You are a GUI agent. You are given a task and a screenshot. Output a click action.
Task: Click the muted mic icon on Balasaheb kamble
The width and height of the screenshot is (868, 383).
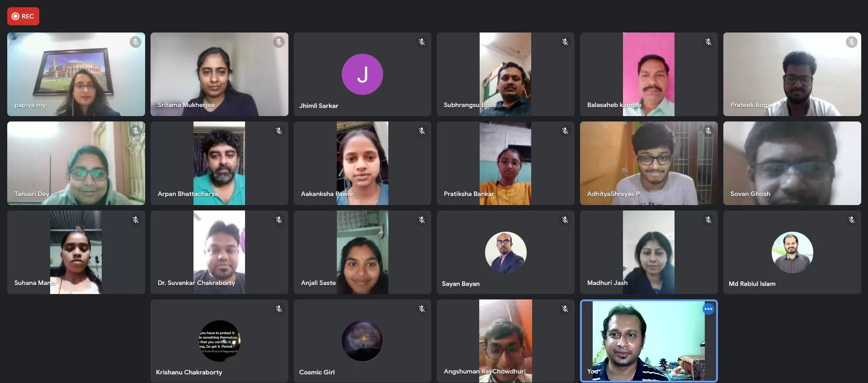pyautogui.click(x=708, y=42)
